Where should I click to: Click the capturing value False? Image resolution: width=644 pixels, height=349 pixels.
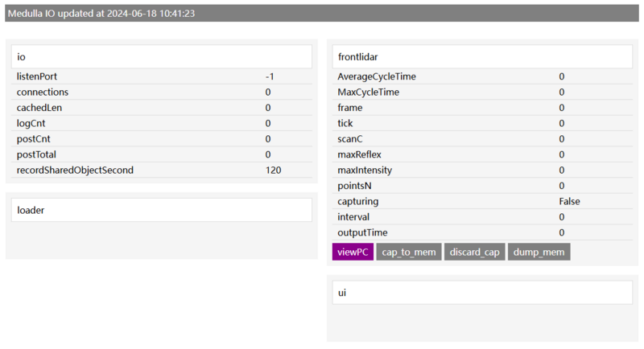pyautogui.click(x=569, y=201)
